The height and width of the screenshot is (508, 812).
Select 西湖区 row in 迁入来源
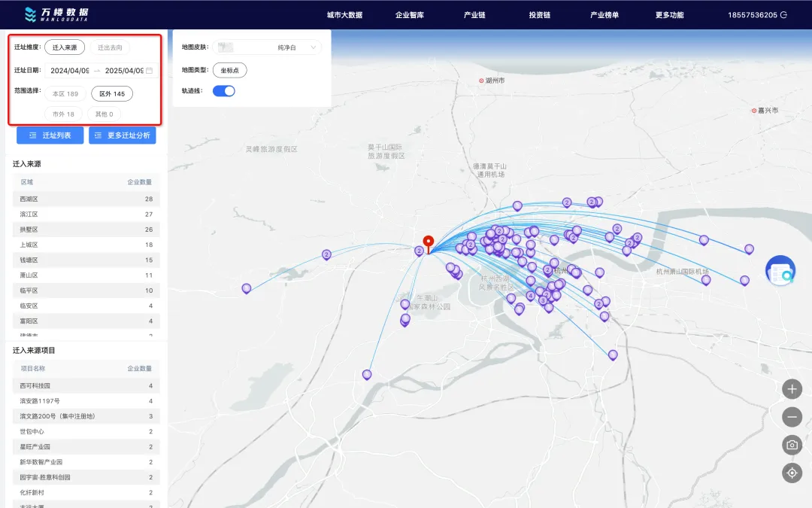point(86,199)
